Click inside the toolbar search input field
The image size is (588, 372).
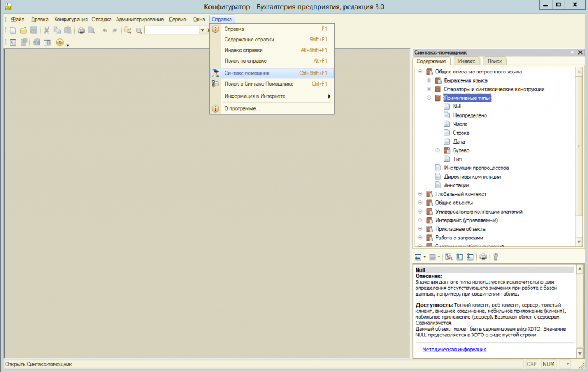(x=171, y=30)
